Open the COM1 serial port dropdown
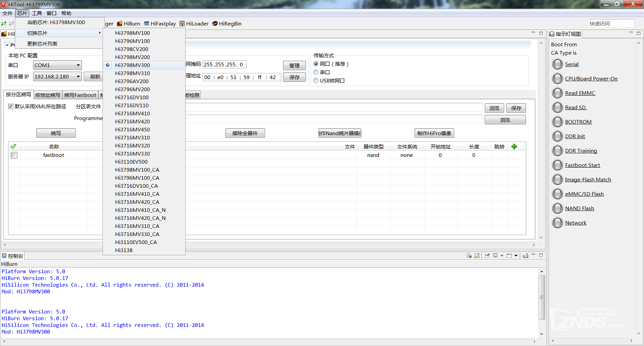The width and height of the screenshot is (644, 346). 57,65
